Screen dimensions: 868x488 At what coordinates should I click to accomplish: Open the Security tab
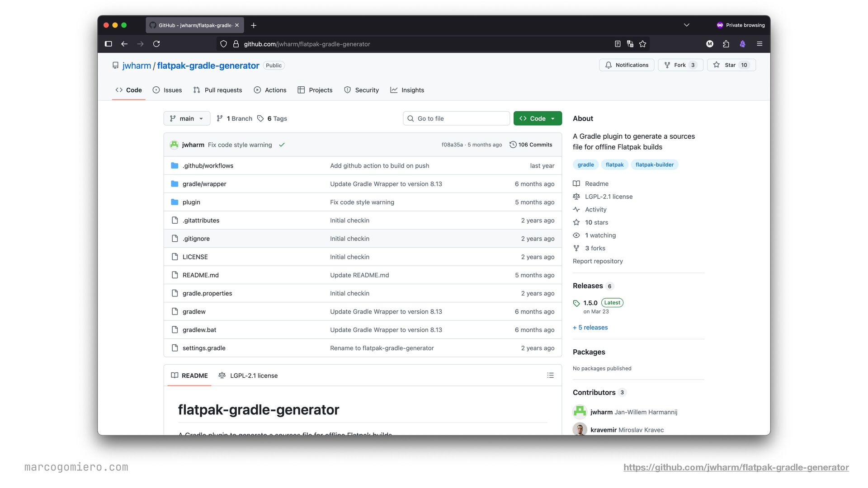[x=361, y=90]
